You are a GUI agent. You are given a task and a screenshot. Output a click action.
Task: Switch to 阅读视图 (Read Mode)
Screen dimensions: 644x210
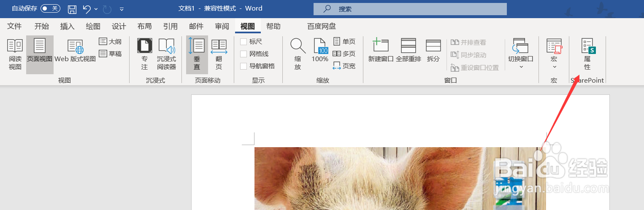(15, 55)
